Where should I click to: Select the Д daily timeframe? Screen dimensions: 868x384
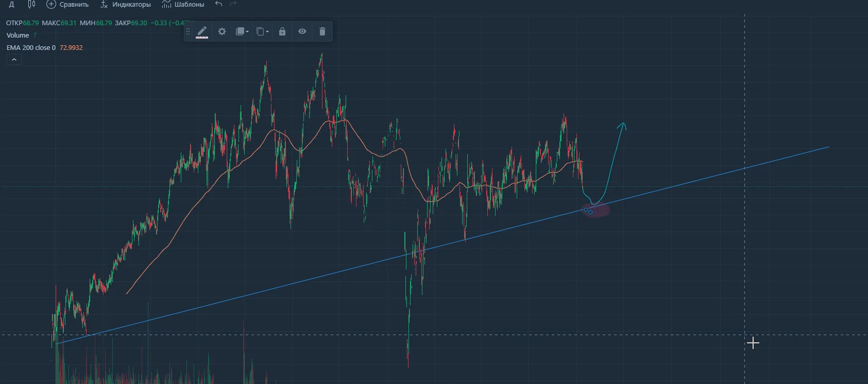coord(12,4)
